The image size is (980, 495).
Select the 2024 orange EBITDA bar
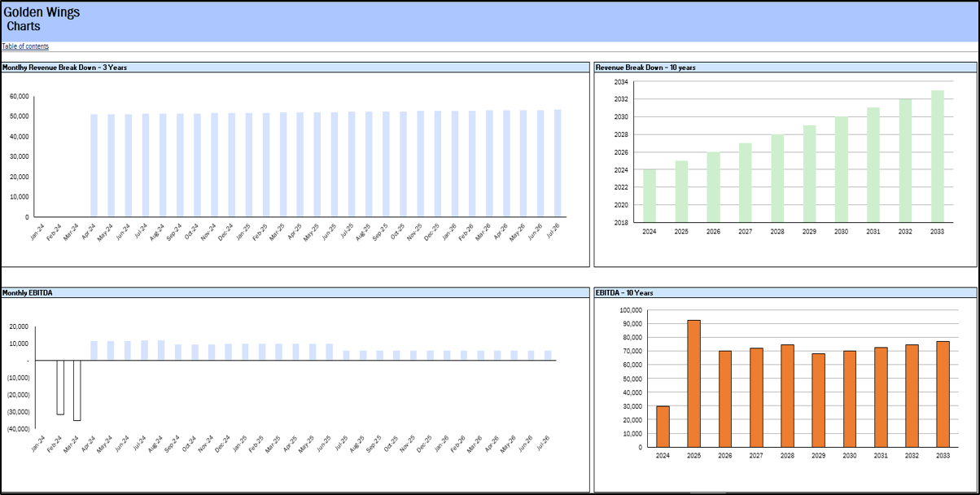[x=663, y=426]
